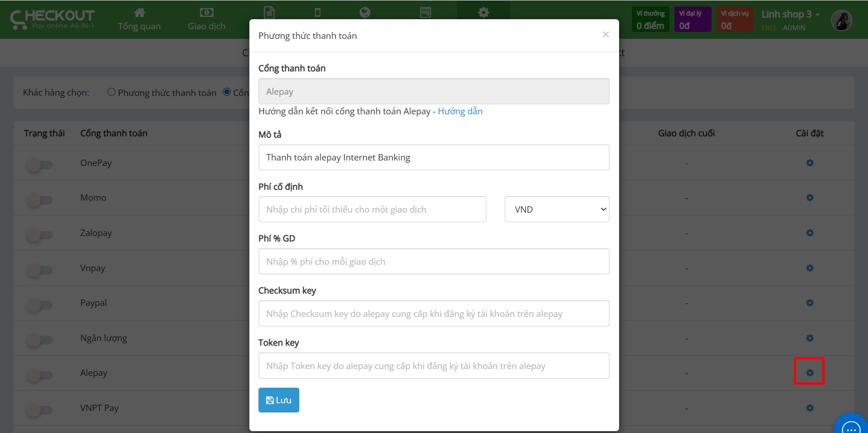Viewport: 868px width, 433px height.
Task: Open settings gear for Vnpay
Action: point(809,268)
